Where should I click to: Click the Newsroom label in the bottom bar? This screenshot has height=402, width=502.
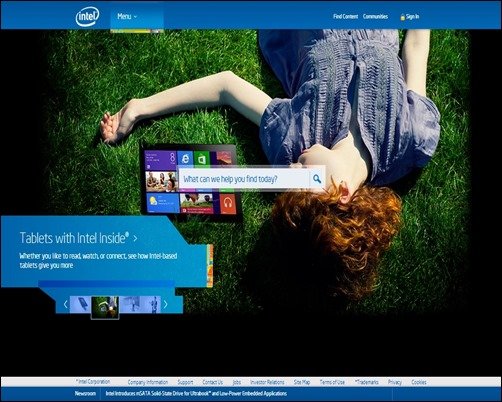click(x=85, y=394)
